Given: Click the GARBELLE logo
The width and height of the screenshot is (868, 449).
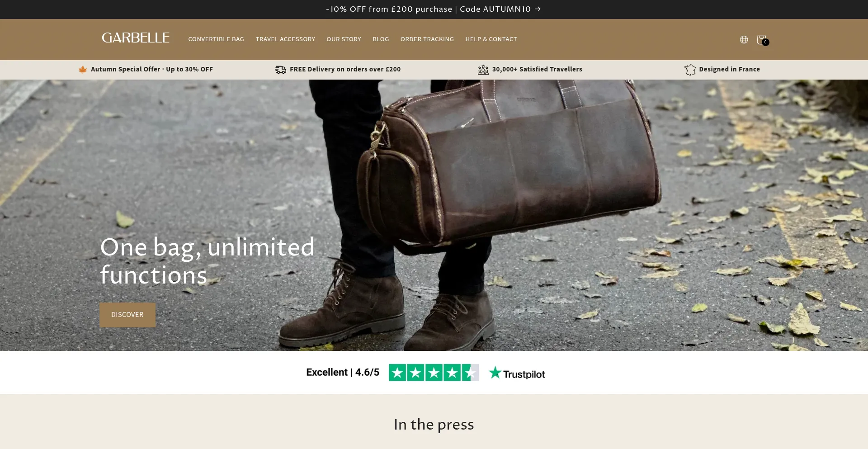Looking at the screenshot, I should [x=136, y=38].
